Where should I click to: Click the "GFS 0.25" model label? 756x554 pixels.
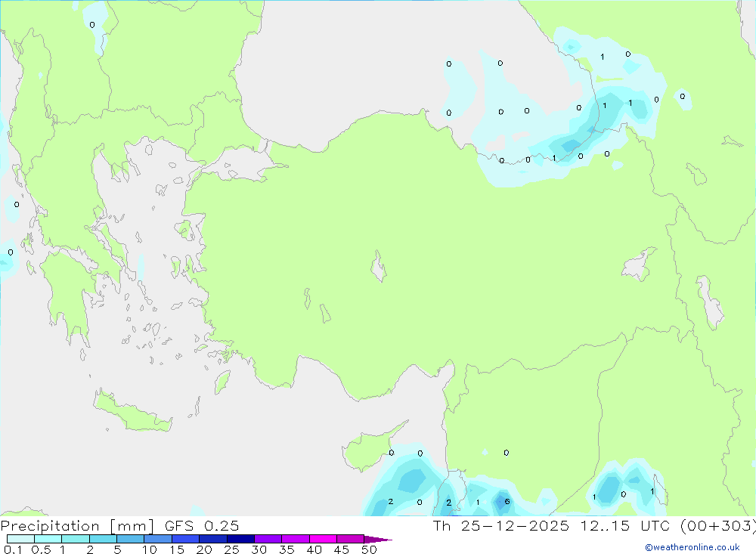[x=202, y=525]
